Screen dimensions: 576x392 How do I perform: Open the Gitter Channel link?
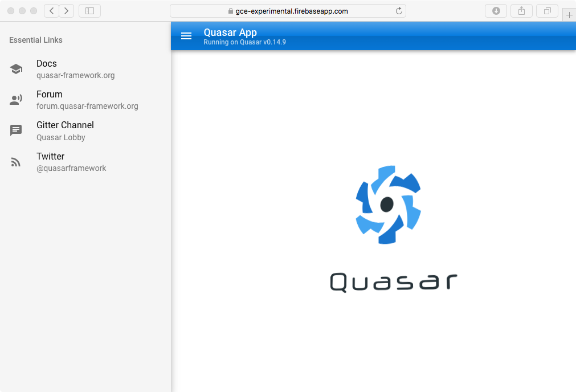pyautogui.click(x=85, y=131)
